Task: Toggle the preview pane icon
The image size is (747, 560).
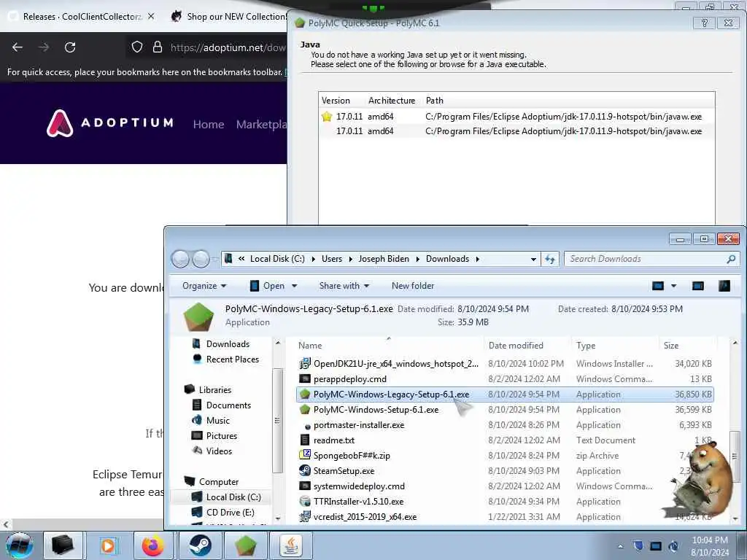Action: [x=698, y=286]
